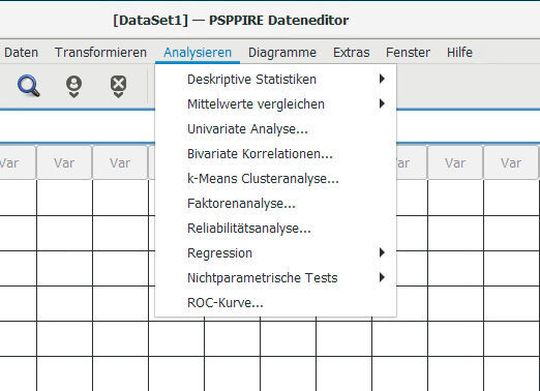540x391 pixels.
Task: Open the Fenster menu
Action: point(408,52)
